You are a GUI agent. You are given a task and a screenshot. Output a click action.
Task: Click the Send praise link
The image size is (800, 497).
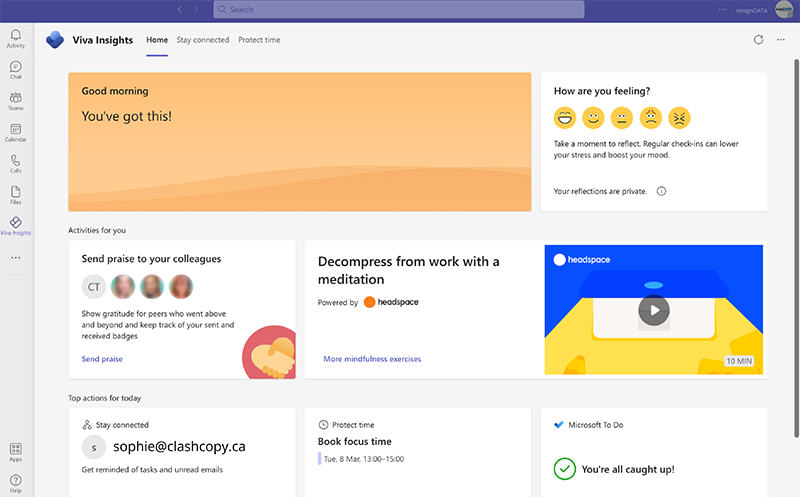tap(102, 359)
